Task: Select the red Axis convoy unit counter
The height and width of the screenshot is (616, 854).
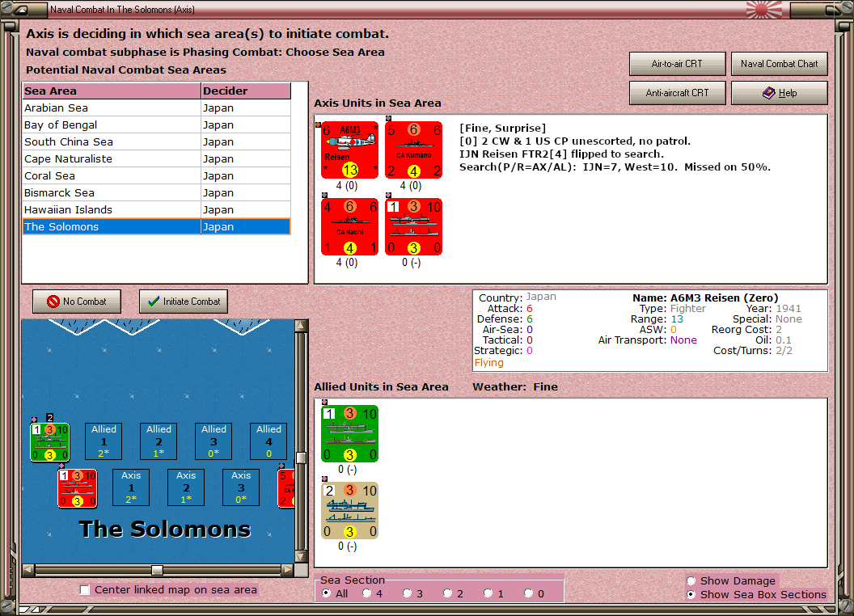Action: coord(413,226)
